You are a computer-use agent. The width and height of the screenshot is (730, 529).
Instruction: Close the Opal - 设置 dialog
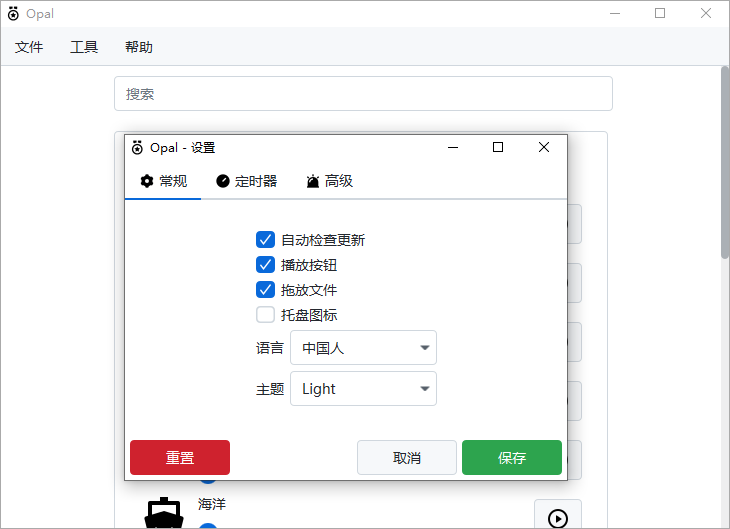click(544, 147)
